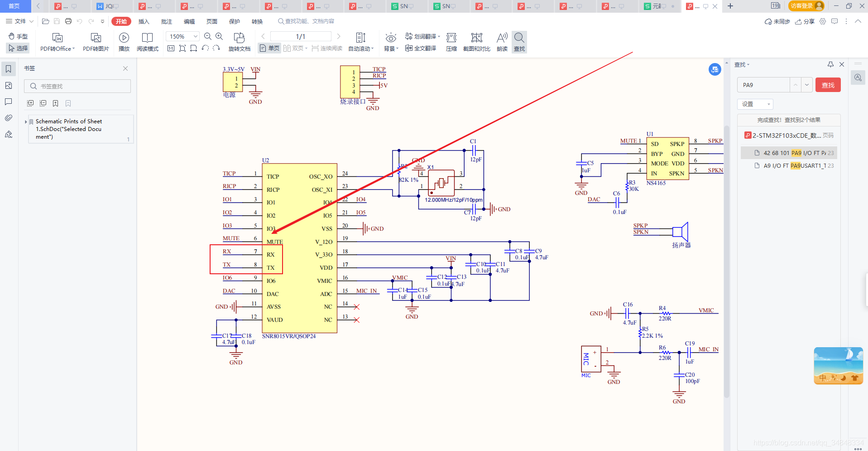Viewport: 868px width, 451px height.
Task: Click 未同步 sync status button
Action: click(777, 21)
